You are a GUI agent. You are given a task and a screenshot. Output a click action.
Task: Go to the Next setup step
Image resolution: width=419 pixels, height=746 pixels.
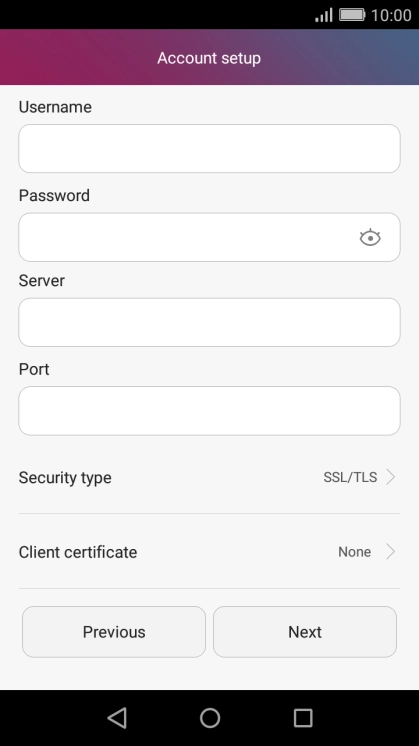[305, 632]
